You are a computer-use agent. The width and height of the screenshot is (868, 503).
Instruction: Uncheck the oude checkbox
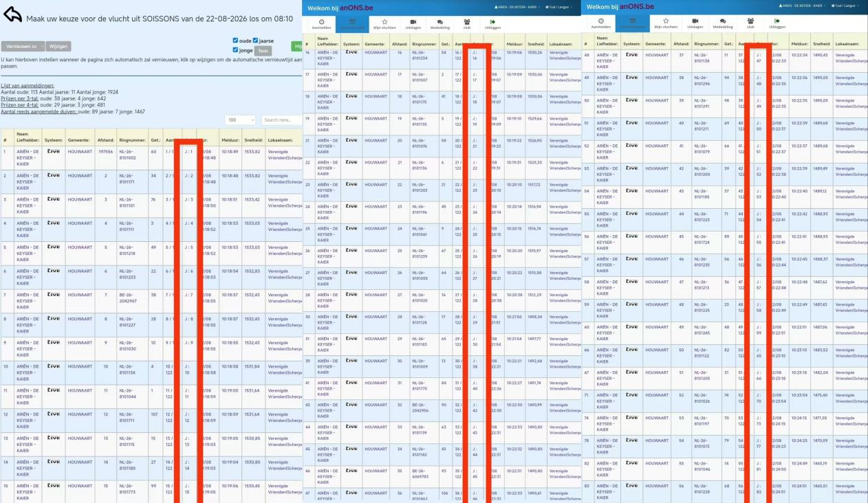tap(235, 41)
